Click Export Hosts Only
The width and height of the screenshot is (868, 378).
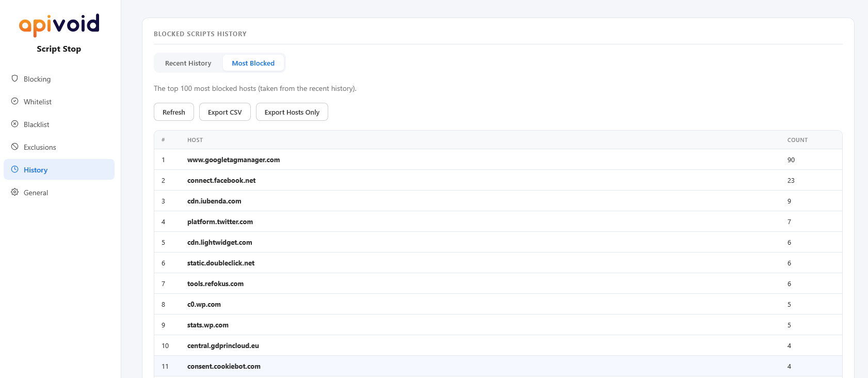click(x=292, y=112)
